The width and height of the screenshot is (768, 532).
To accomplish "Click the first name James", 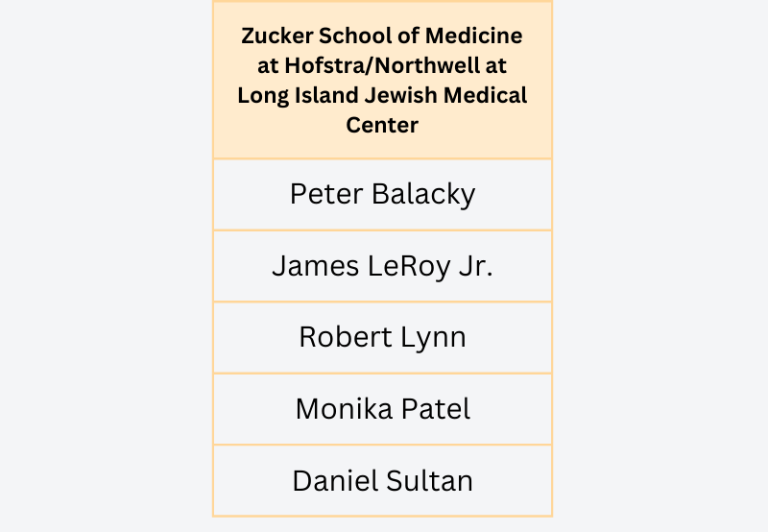I will pyautogui.click(x=316, y=267).
